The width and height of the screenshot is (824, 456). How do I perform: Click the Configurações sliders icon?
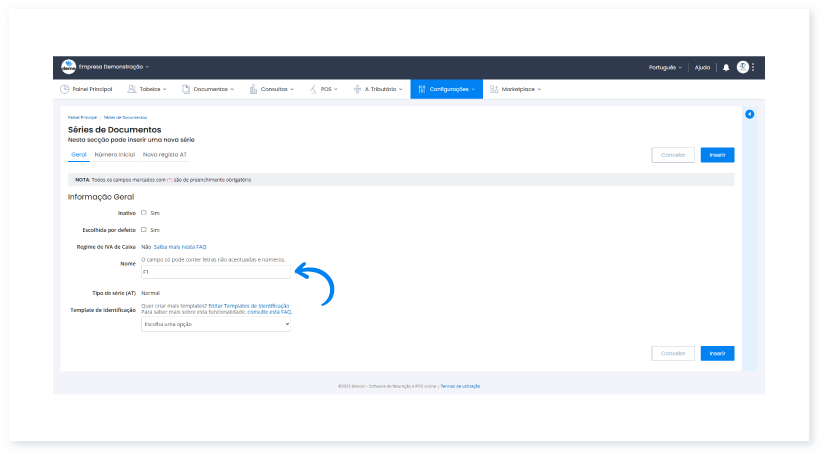click(421, 89)
